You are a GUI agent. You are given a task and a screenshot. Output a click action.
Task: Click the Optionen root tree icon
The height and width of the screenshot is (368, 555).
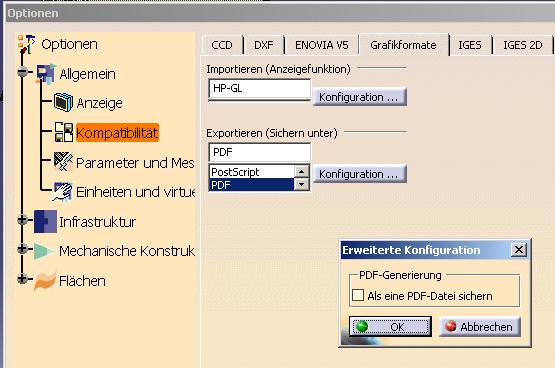pos(26,44)
